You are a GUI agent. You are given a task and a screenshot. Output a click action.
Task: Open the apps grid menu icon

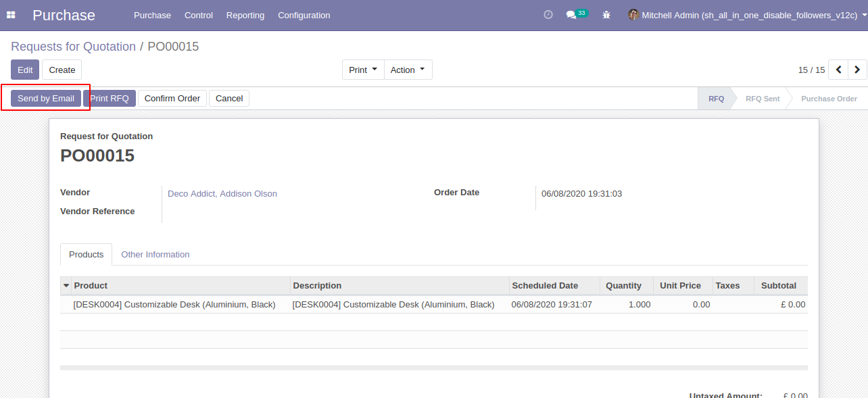coord(11,15)
